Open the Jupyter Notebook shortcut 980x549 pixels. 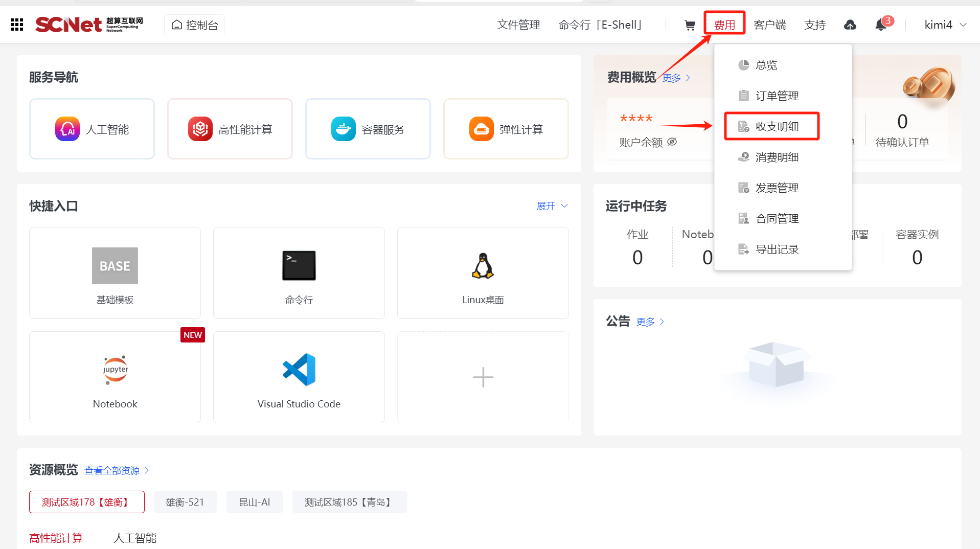click(115, 377)
